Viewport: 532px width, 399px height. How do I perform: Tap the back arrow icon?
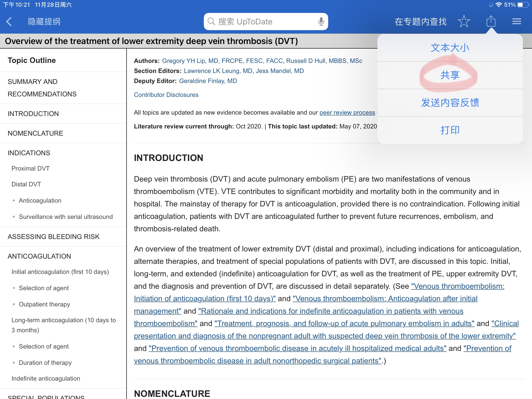(x=9, y=22)
